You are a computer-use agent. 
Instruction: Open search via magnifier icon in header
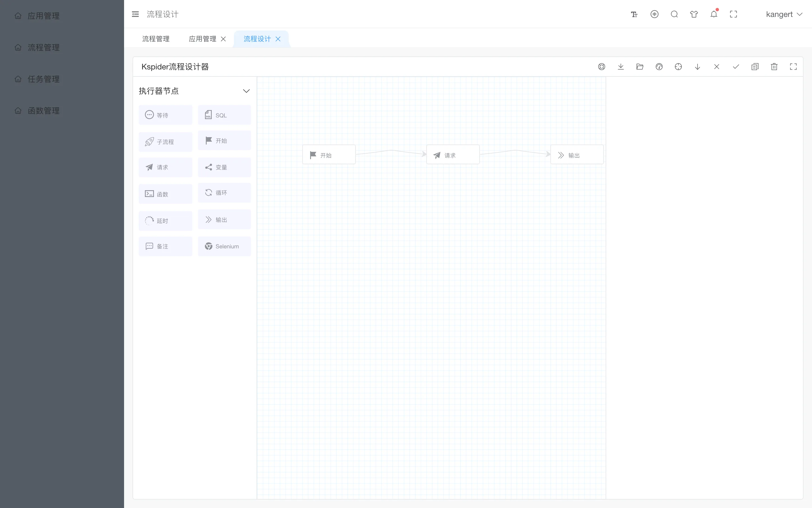(674, 14)
